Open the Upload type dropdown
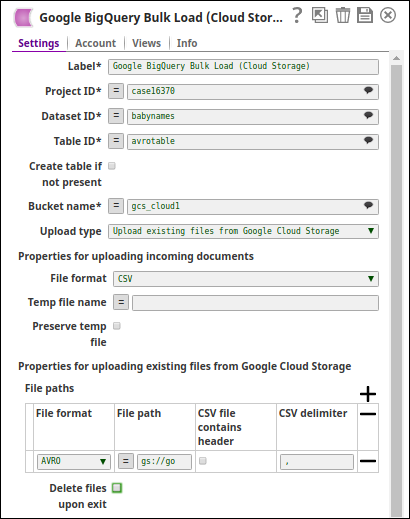The height and width of the screenshot is (519, 410). 243,231
